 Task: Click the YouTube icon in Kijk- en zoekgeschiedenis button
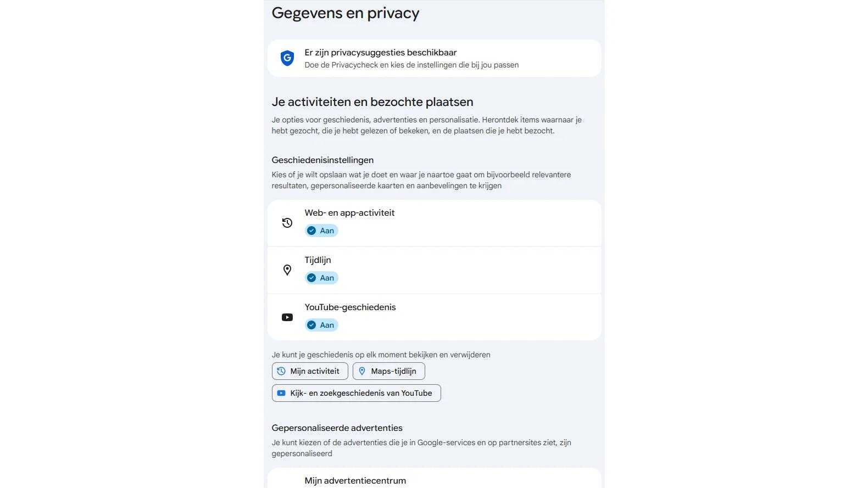point(281,393)
